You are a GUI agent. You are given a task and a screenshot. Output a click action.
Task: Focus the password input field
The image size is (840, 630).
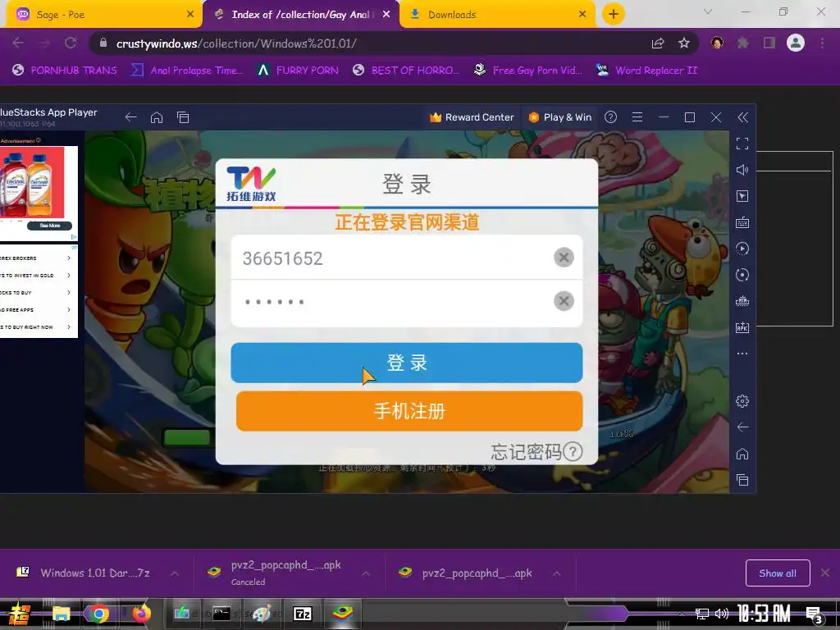coord(407,303)
